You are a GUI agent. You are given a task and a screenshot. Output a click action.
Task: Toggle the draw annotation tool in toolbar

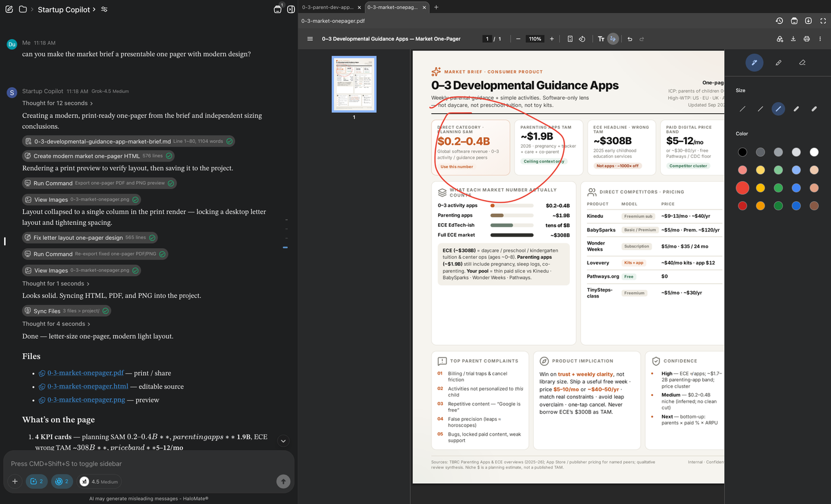613,39
